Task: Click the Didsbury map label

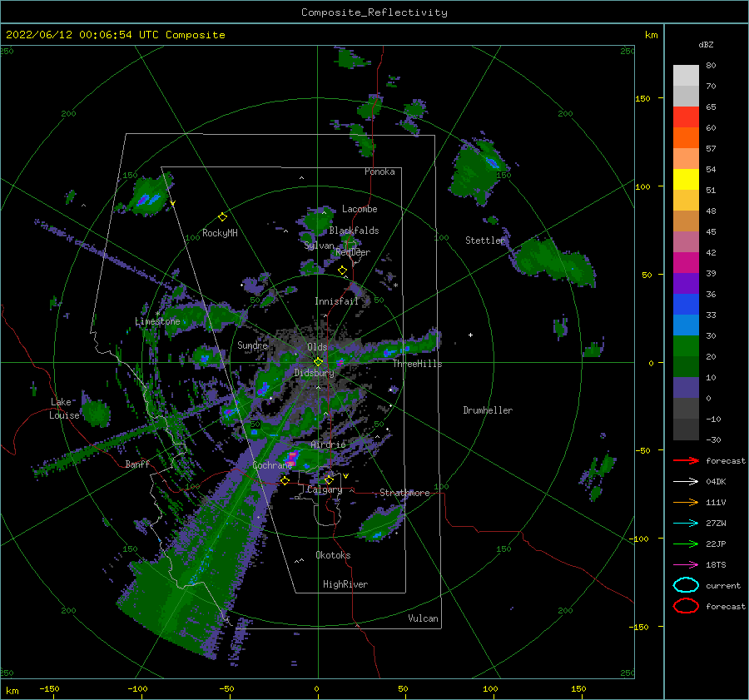Action: click(314, 373)
